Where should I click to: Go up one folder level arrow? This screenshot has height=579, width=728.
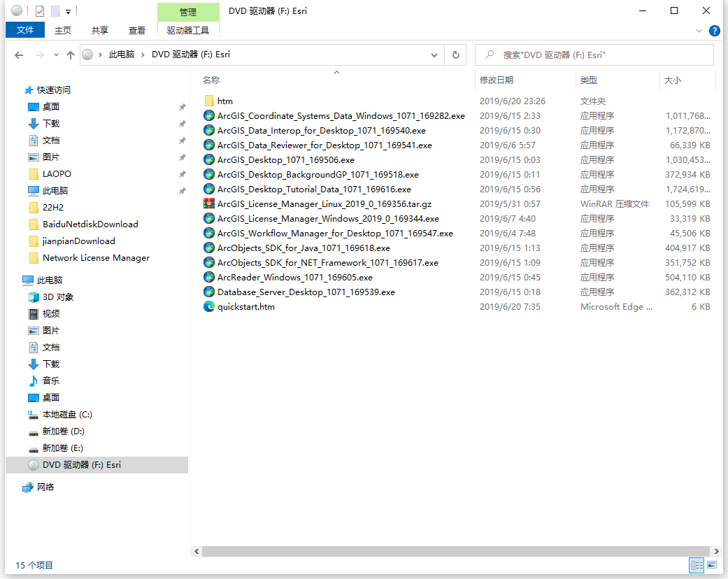[70, 55]
